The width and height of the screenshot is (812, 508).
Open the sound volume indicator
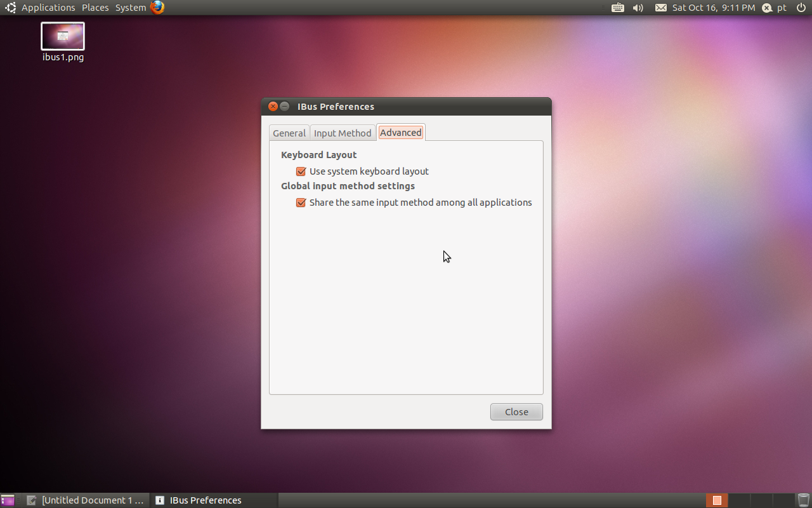(638, 8)
